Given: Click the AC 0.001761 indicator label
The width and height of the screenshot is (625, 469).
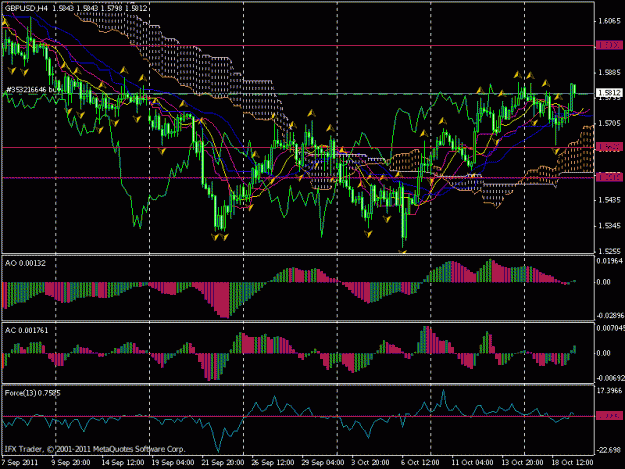Looking at the screenshot, I should pos(26,330).
